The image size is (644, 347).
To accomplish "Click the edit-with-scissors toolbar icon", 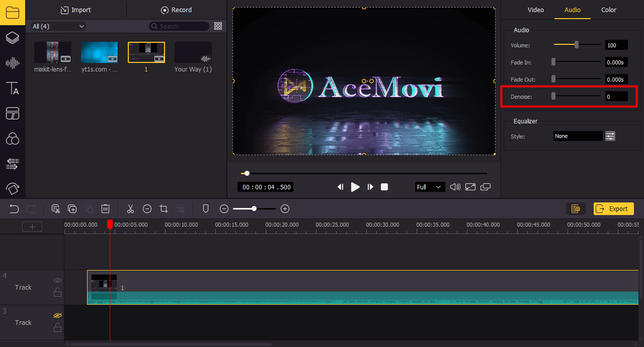I will pos(56,209).
